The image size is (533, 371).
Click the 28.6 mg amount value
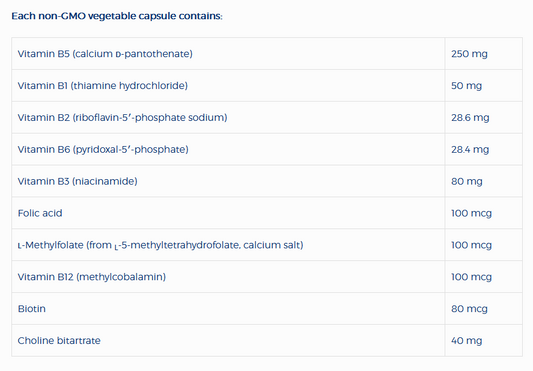pos(470,118)
